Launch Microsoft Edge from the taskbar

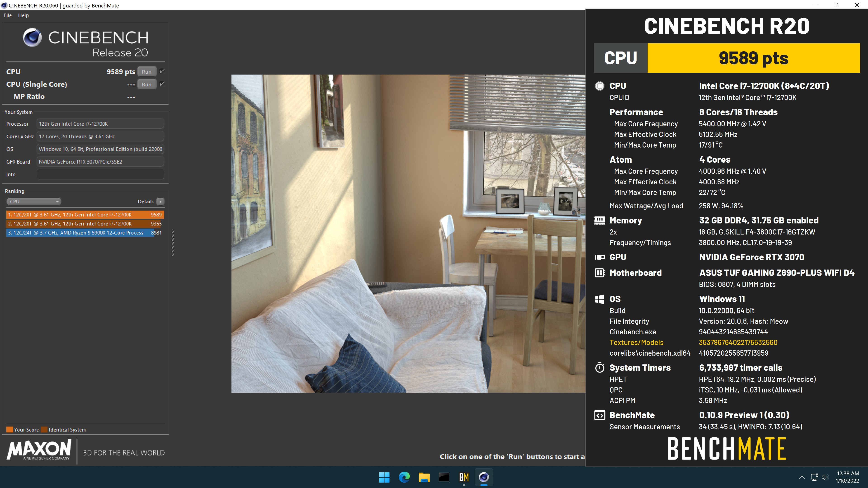click(x=404, y=477)
